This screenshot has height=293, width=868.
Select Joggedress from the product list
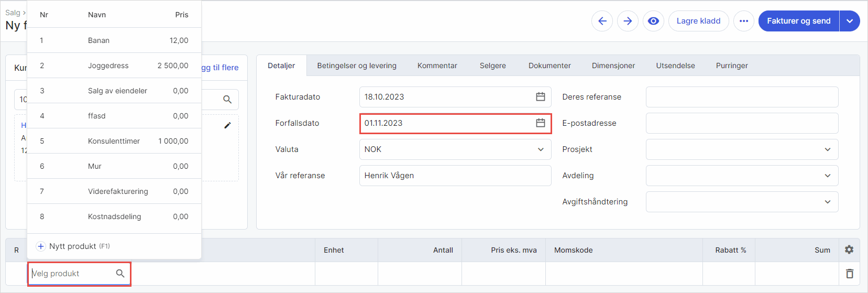click(108, 66)
